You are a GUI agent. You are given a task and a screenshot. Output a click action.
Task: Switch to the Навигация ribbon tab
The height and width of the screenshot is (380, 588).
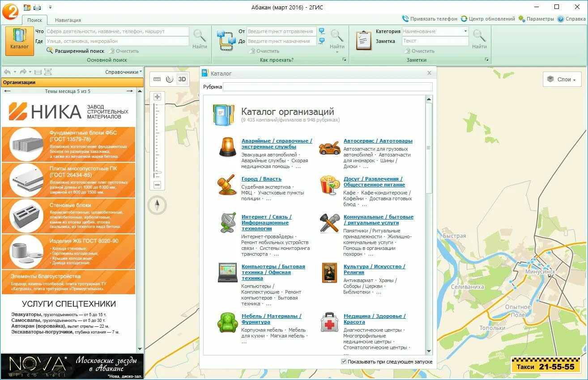click(68, 20)
